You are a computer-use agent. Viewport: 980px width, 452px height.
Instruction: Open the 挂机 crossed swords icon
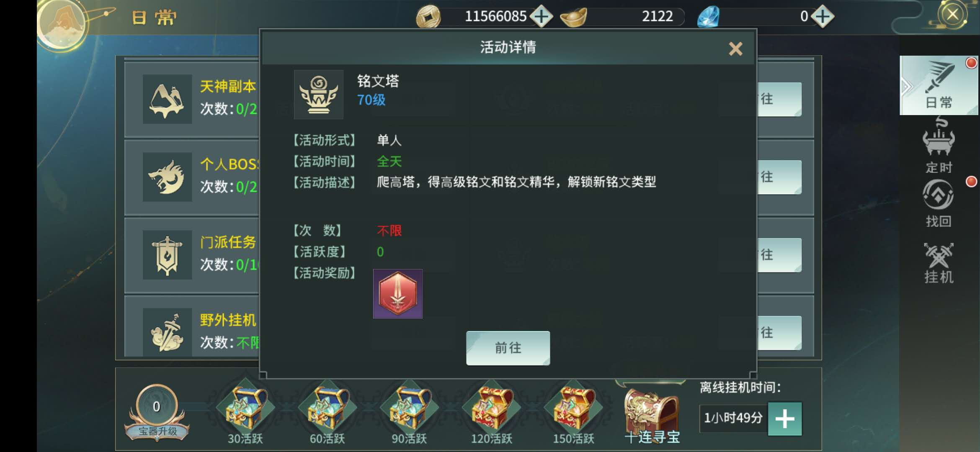[939, 263]
